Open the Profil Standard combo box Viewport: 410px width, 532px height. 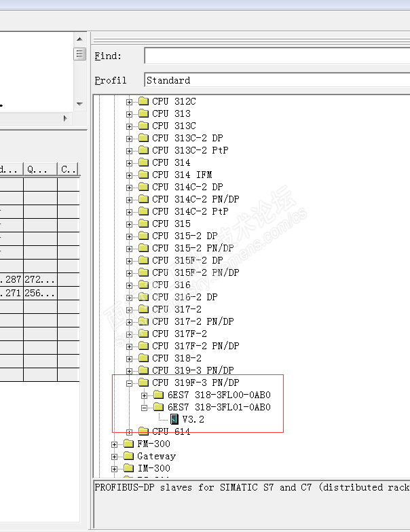pos(277,80)
